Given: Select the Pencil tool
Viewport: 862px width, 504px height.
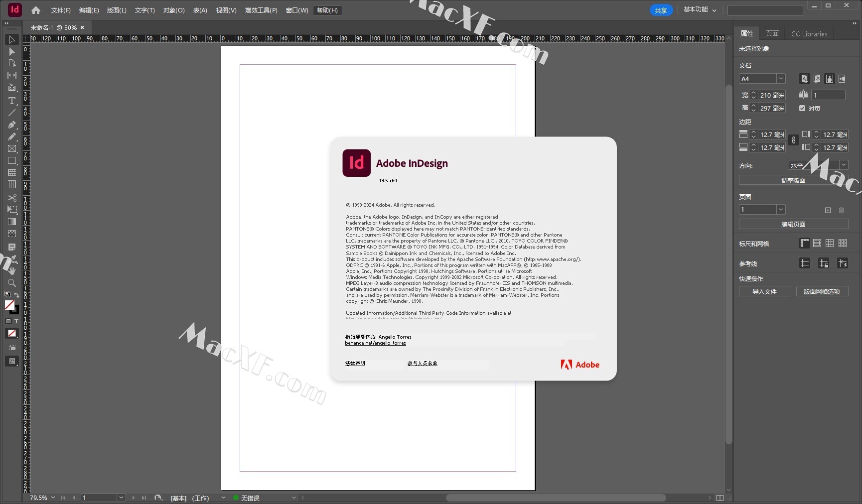Looking at the screenshot, I should tap(12, 136).
